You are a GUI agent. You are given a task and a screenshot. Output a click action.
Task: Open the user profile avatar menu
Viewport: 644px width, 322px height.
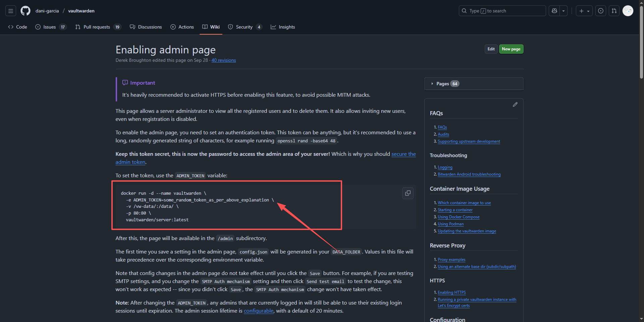[628, 11]
